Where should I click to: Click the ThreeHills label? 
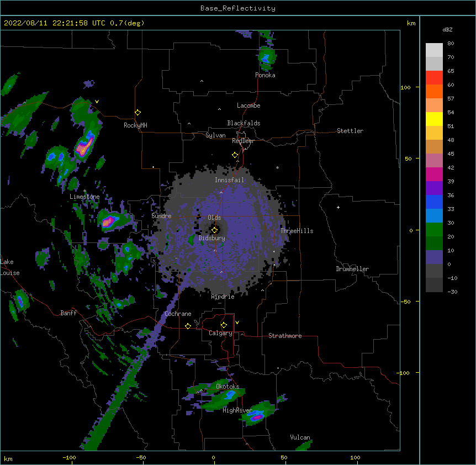click(297, 231)
